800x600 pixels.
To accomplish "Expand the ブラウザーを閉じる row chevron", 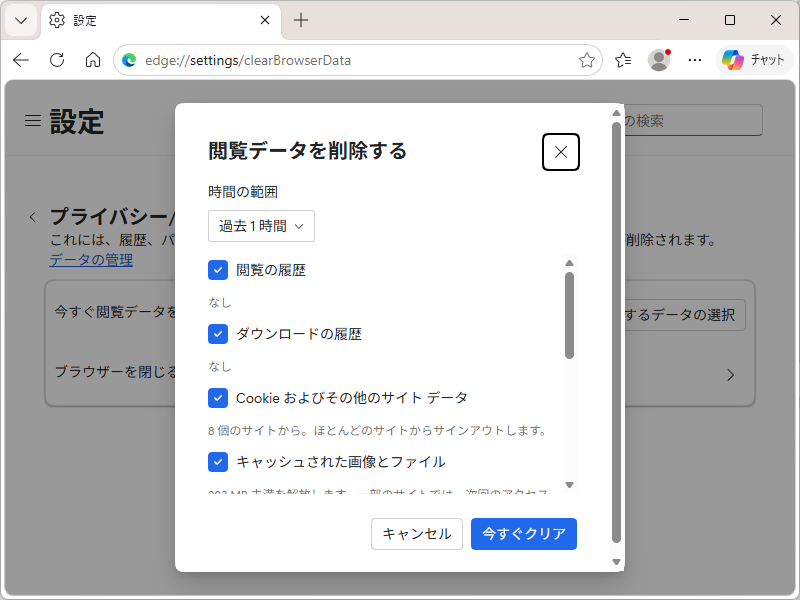I will [730, 375].
